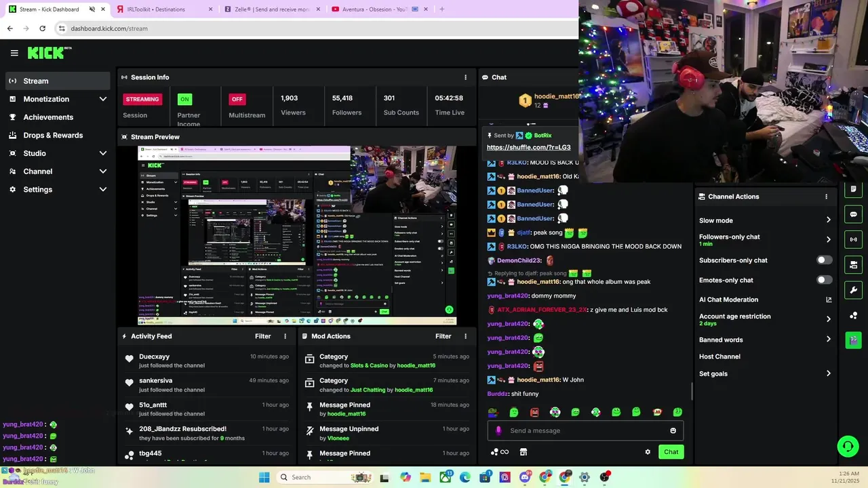
Task: Click the chat bubble icon in the right rail
Action: coord(853,214)
